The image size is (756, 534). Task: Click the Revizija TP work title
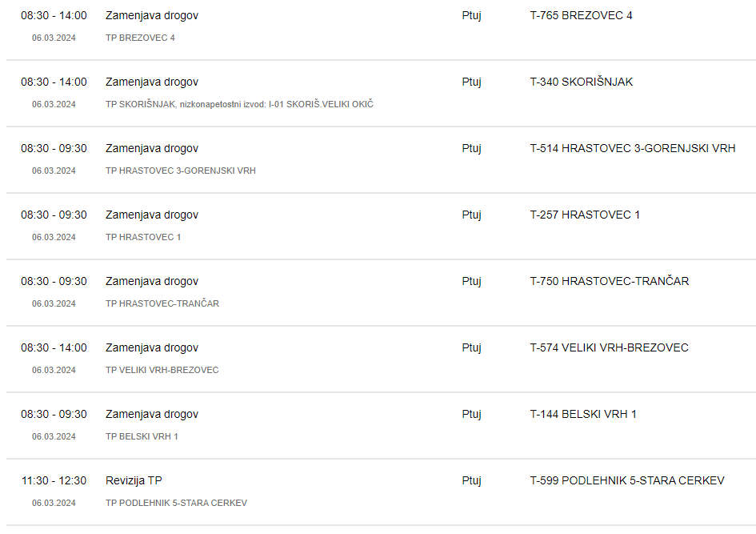click(134, 481)
